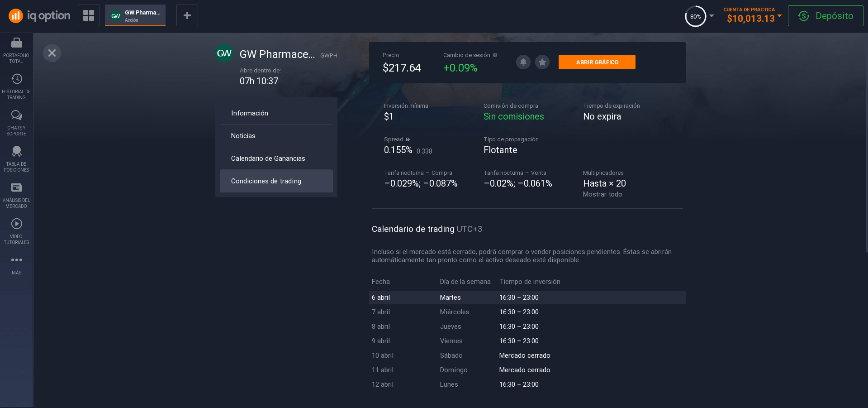This screenshot has width=868, height=408.
Task: Expand the 80% profile level dropdown arrow
Action: coord(711,16)
